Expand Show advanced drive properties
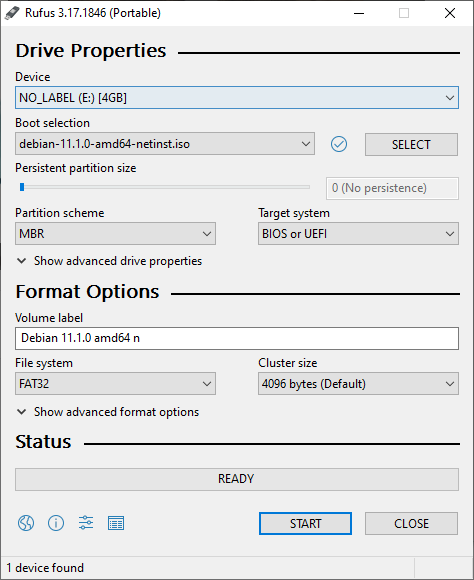The height and width of the screenshot is (580, 474). (x=110, y=261)
